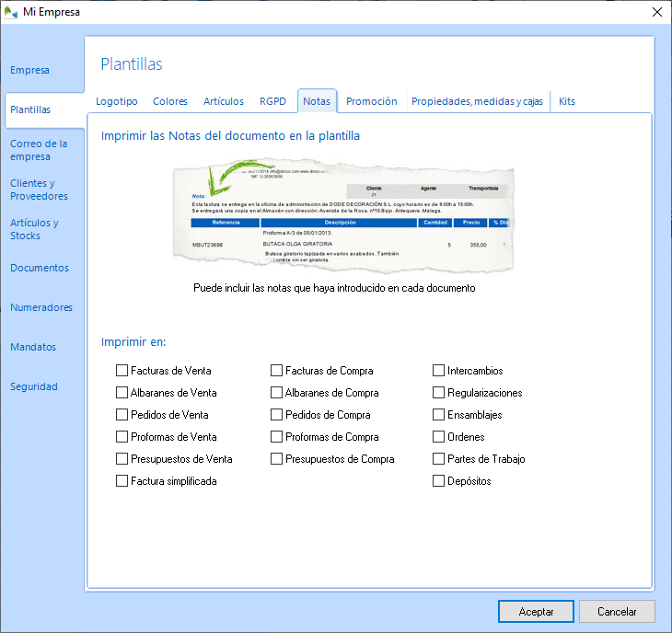Go to Numeradores section

pyautogui.click(x=41, y=307)
